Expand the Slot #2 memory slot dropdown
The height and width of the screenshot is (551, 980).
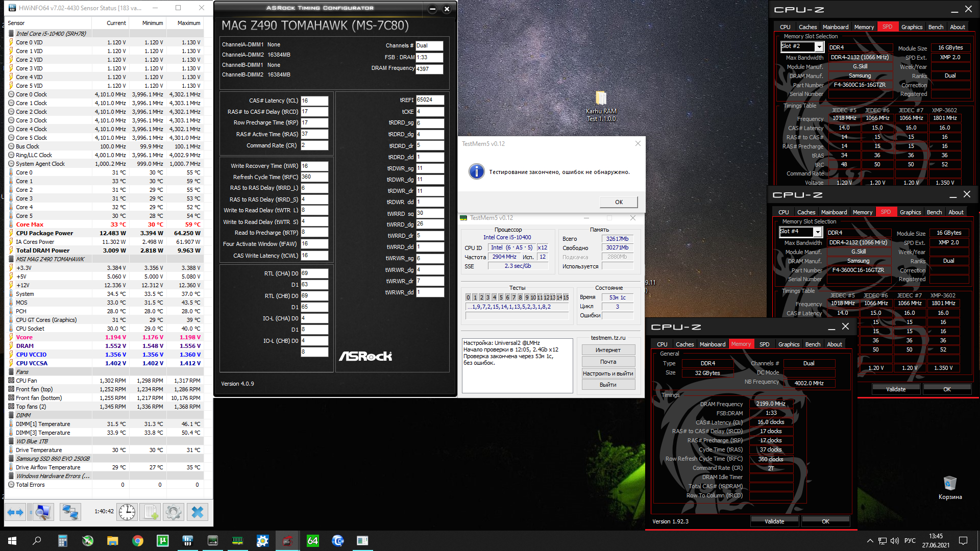tap(819, 46)
